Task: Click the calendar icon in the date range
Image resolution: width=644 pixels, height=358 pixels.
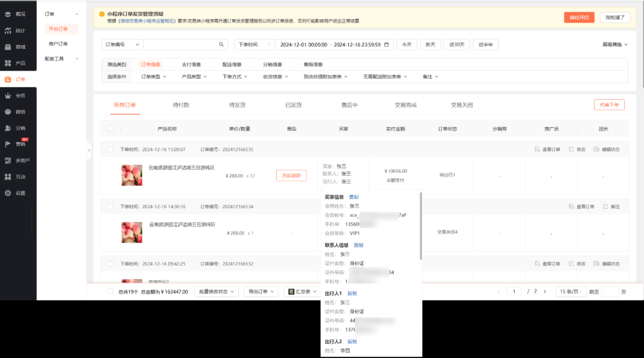Action: [x=386, y=45]
